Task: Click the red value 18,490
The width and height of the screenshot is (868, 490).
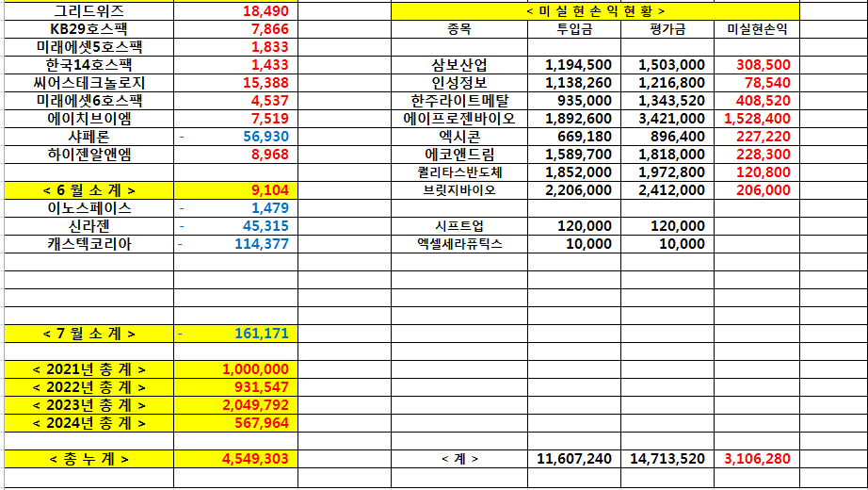Action: click(x=265, y=11)
